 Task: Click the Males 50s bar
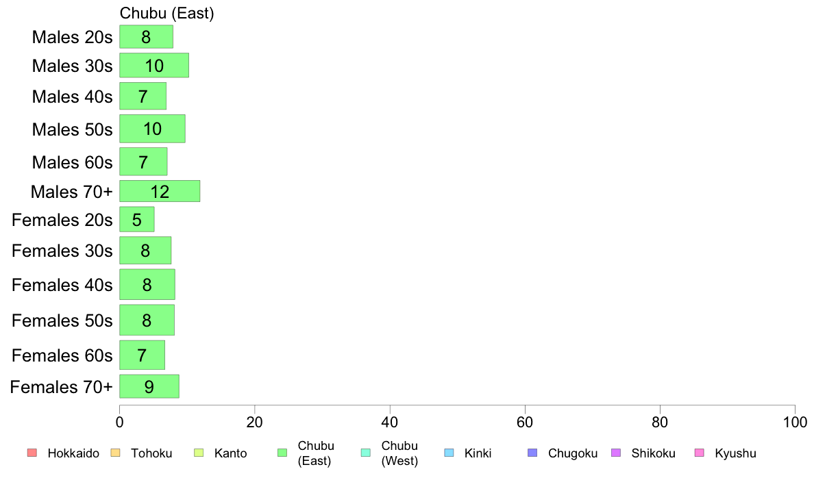153,129
